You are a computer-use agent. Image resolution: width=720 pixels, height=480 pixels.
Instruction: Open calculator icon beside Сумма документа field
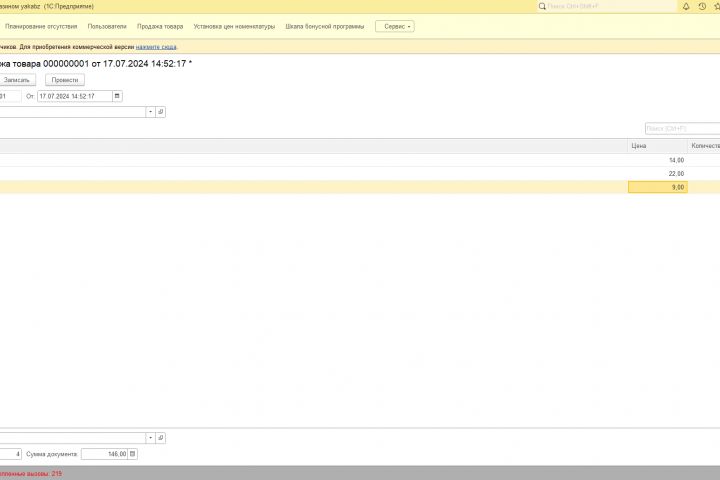click(133, 454)
